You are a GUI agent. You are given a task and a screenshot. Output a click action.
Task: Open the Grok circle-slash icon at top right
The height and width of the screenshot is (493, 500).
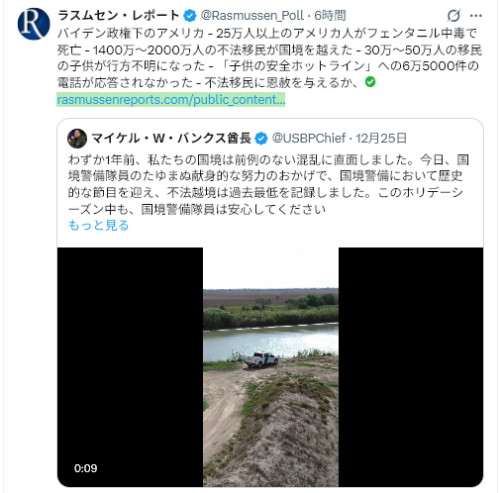454,15
